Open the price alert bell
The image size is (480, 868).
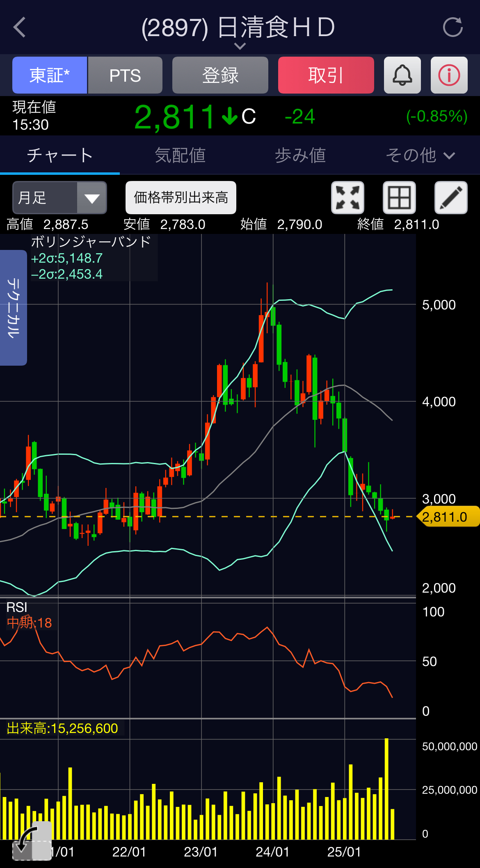[x=402, y=75]
